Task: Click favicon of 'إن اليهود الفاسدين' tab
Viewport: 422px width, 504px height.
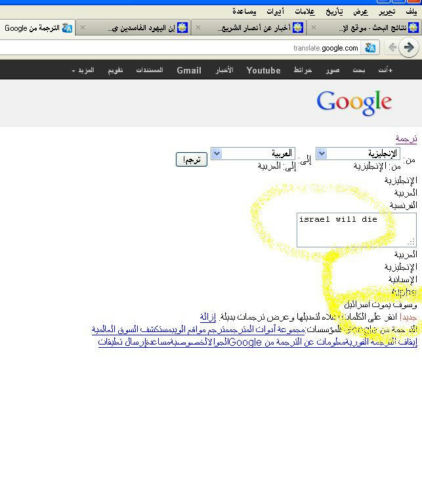Action: click(x=182, y=28)
